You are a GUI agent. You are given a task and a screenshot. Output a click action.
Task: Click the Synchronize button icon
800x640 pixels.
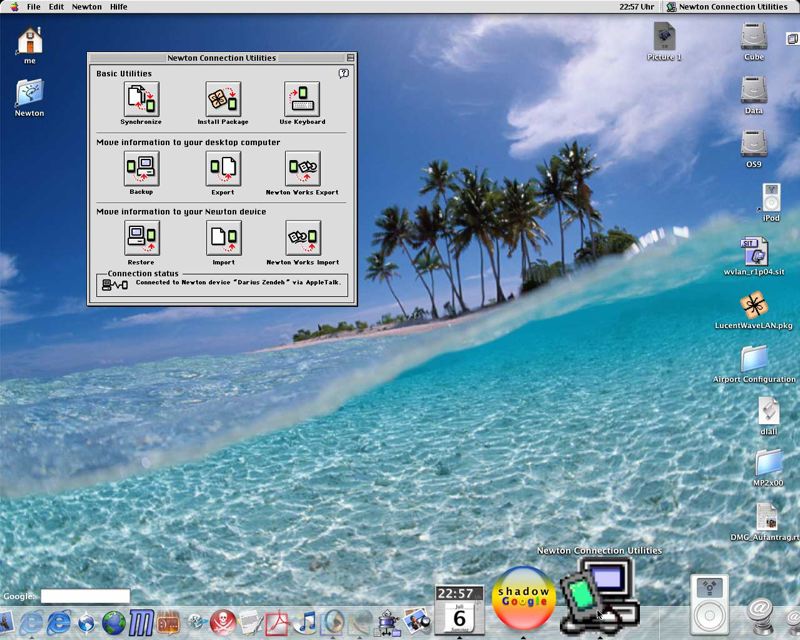pos(141,99)
